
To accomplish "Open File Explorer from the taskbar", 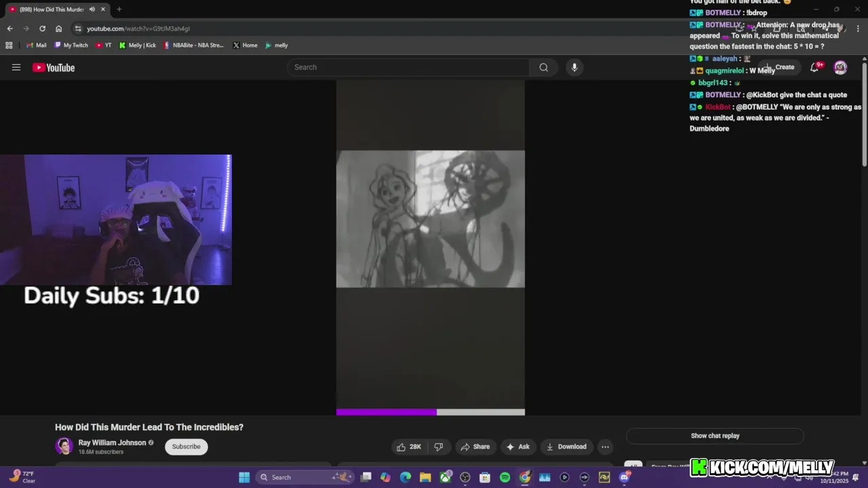I will point(425,477).
